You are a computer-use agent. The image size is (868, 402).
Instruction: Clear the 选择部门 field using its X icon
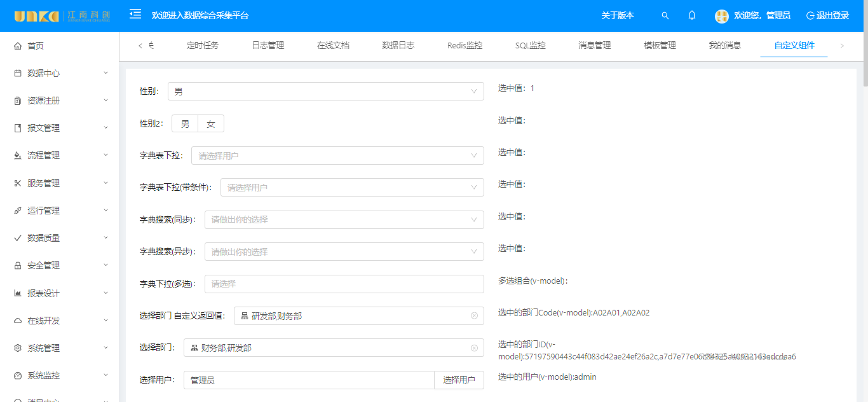click(474, 348)
